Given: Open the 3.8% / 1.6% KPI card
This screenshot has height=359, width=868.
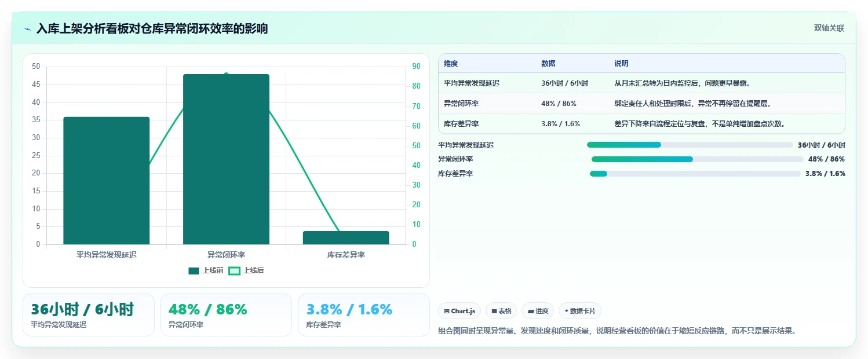Looking at the screenshot, I should pos(364,315).
